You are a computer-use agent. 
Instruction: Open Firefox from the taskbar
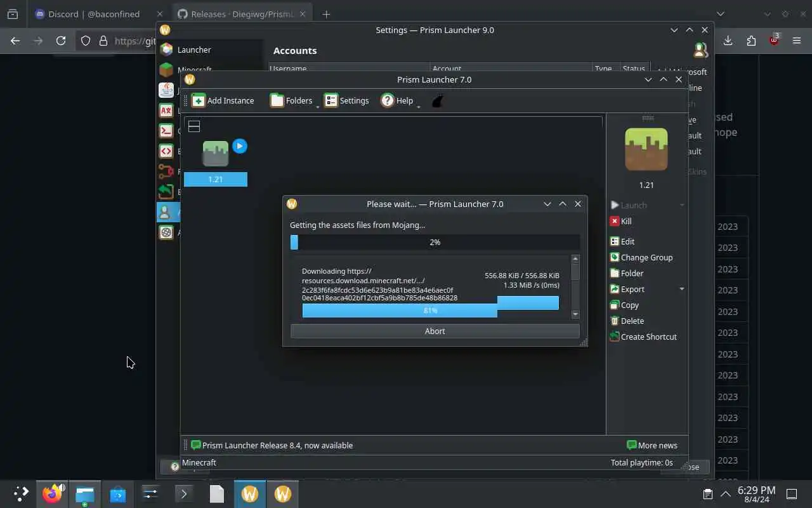pos(53,493)
